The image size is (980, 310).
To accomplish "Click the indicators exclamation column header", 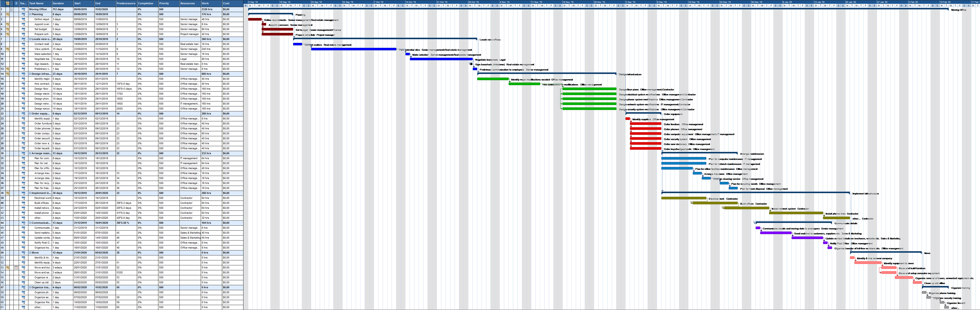I will [16, 3].
